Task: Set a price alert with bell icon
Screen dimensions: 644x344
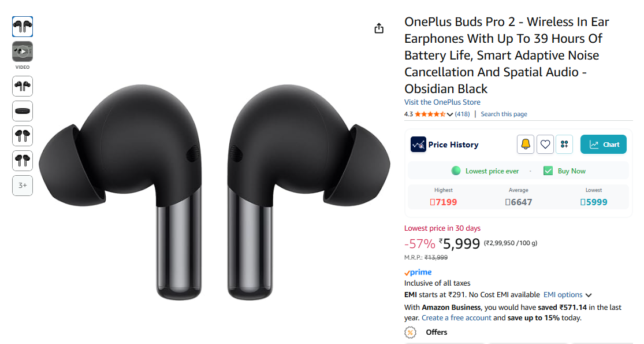Action: (x=526, y=145)
